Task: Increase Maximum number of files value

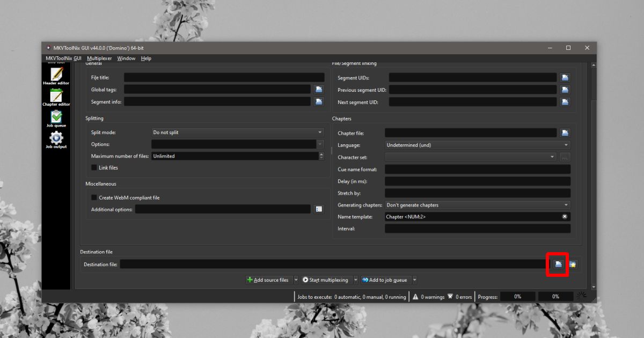Action: pos(320,154)
